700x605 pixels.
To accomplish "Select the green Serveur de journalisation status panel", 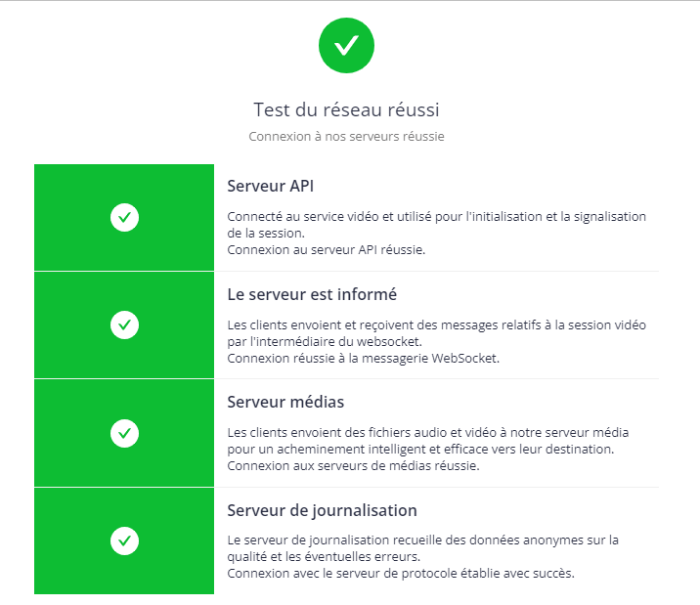I will (124, 540).
